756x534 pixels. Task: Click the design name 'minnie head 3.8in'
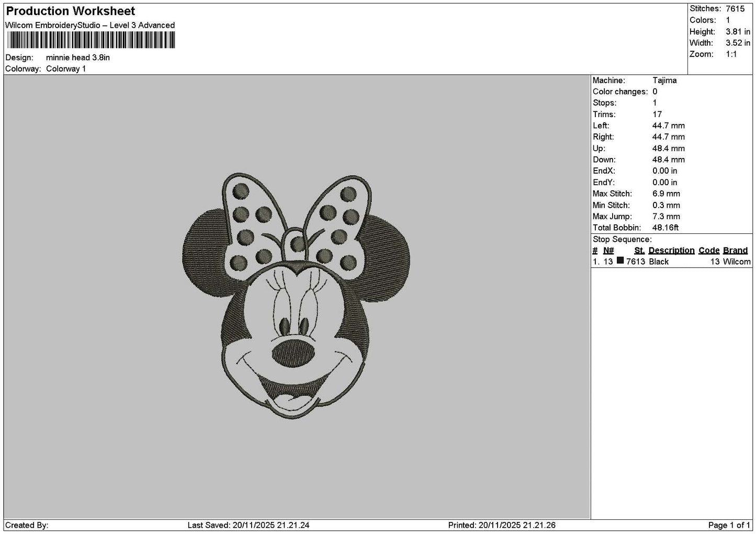click(x=78, y=58)
